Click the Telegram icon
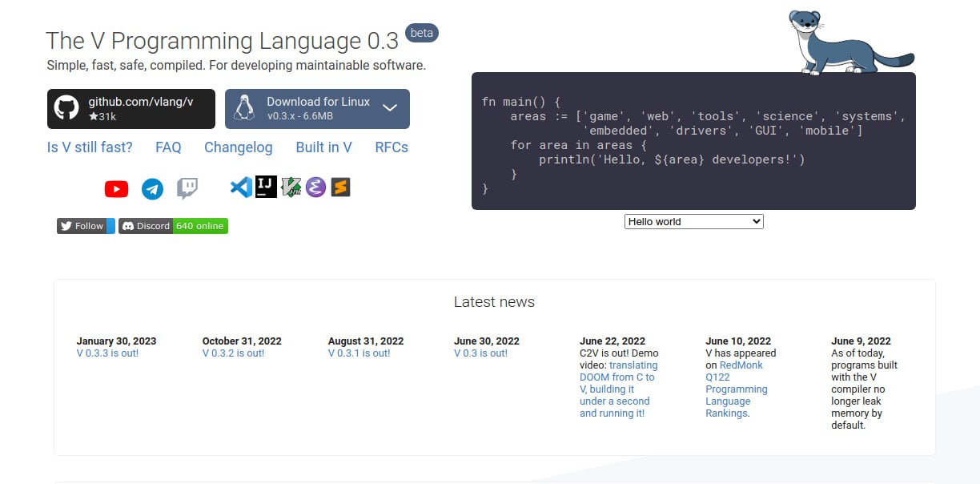 (x=152, y=189)
